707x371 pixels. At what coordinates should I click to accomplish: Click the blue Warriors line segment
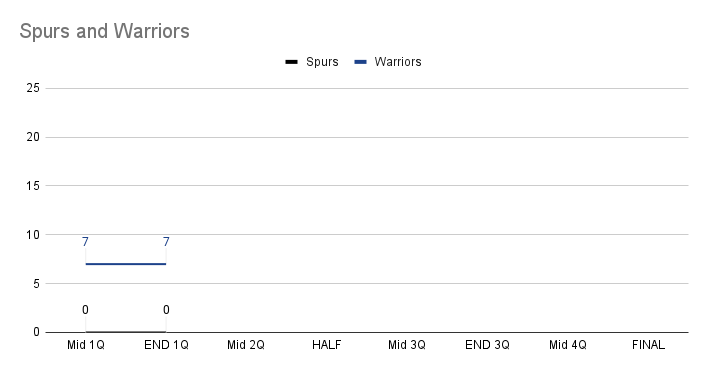[126, 264]
